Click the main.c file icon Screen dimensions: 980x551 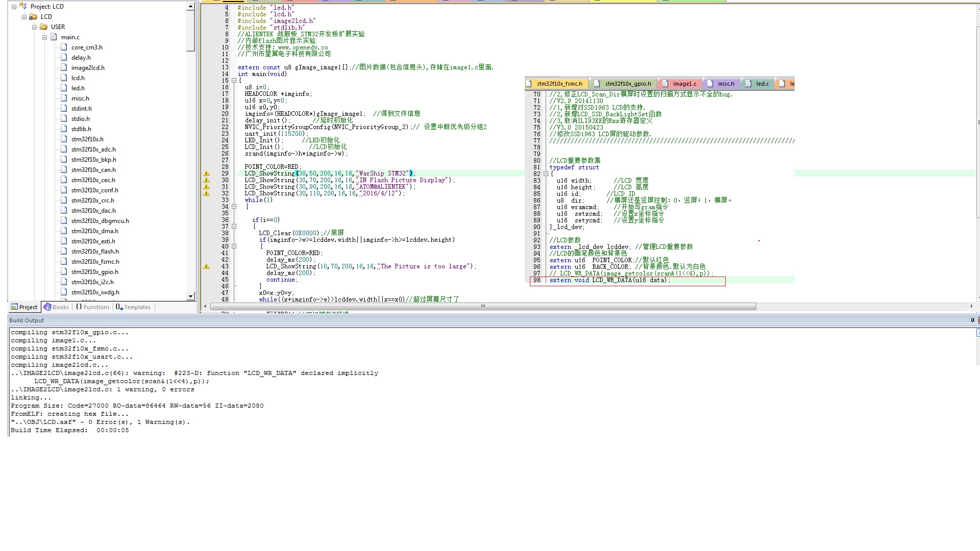(x=54, y=37)
